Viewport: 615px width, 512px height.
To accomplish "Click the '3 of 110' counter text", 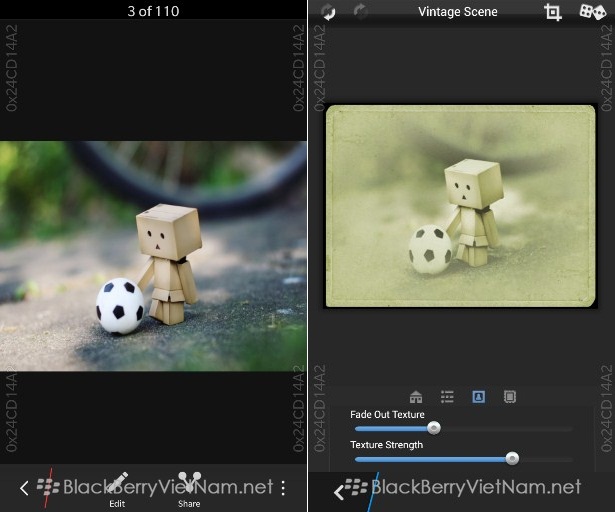I will point(153,11).
